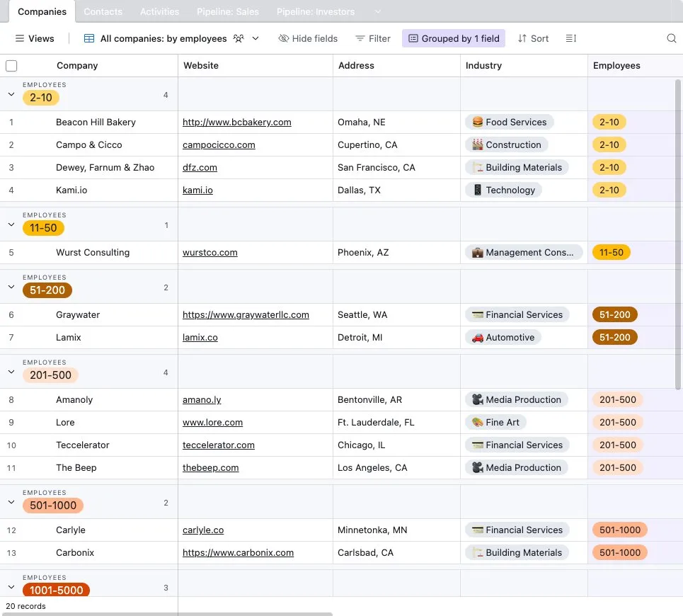The image size is (683, 616).
Task: Click Building Materials tag for Carbonix
Action: pos(517,552)
